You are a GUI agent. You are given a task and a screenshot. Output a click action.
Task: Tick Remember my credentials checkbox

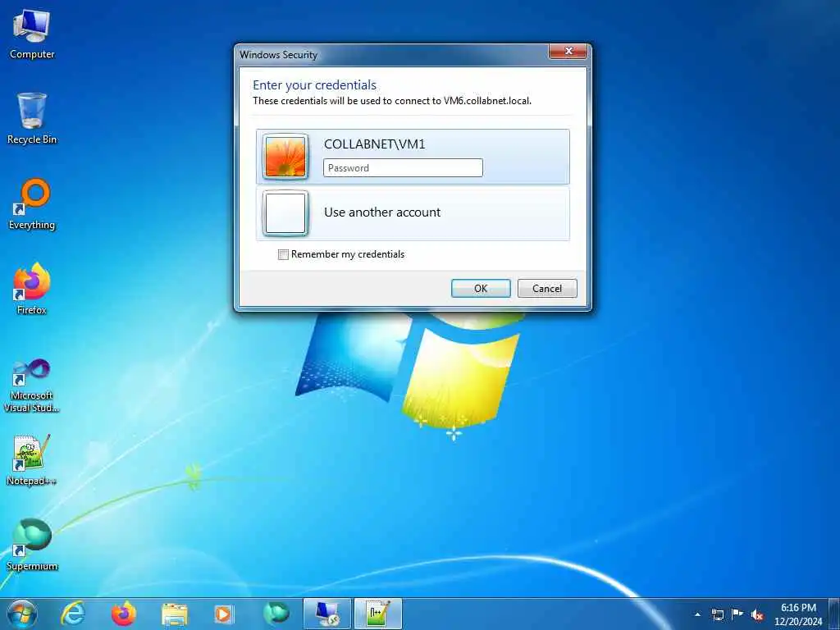[283, 255]
